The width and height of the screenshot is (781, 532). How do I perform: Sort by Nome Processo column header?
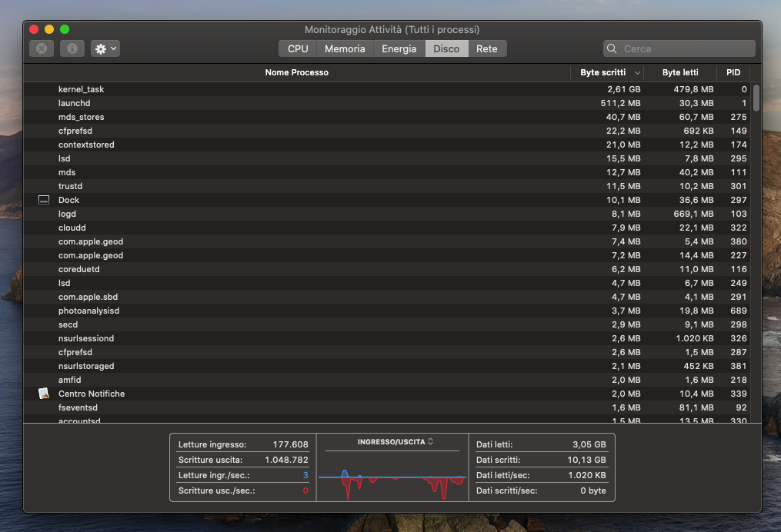tap(297, 73)
